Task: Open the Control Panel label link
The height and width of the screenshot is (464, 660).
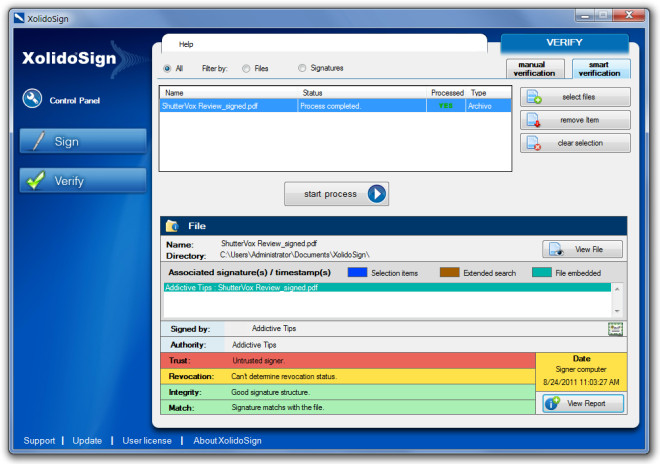Action: [75, 100]
